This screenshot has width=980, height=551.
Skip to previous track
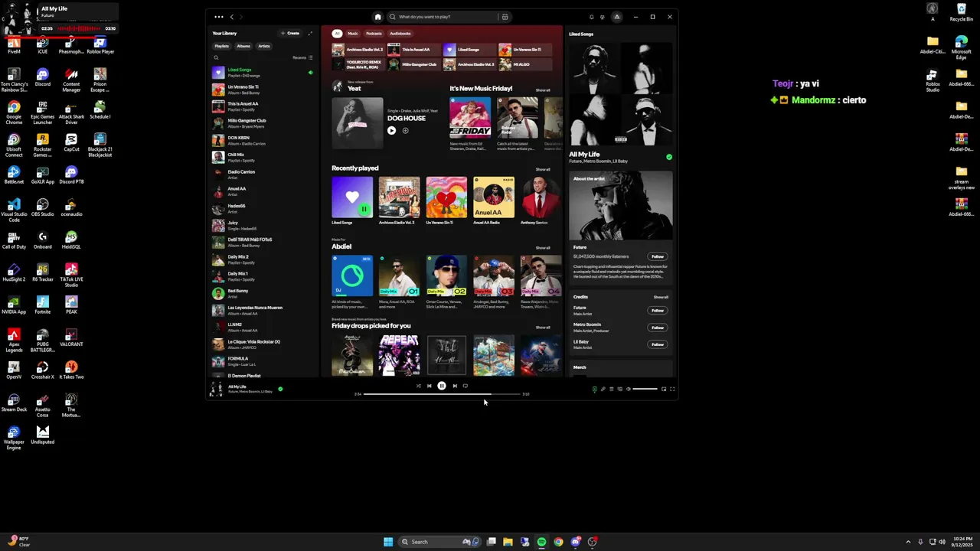pos(429,386)
